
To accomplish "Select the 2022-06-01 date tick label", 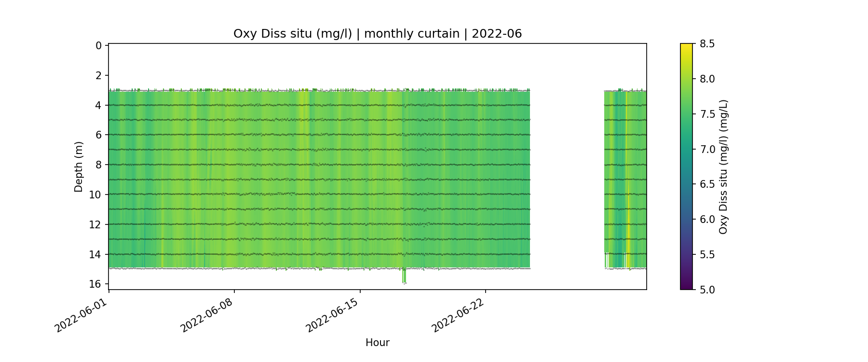I will click(81, 315).
